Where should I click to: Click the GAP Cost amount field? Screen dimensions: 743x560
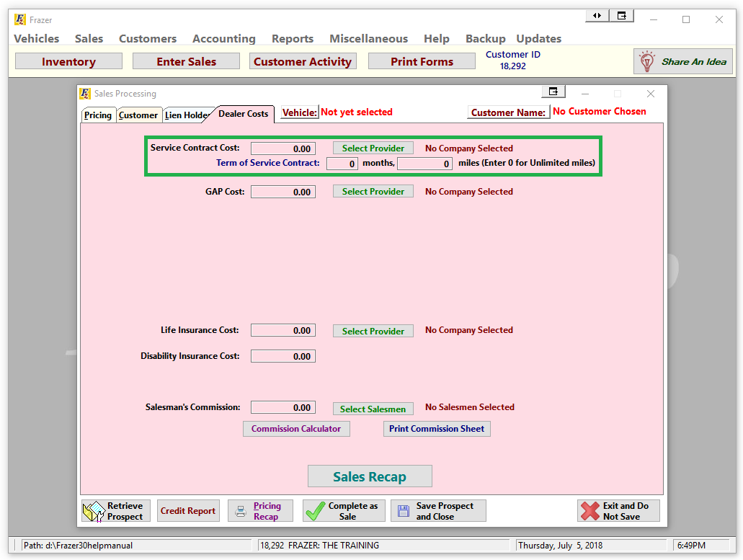point(283,192)
